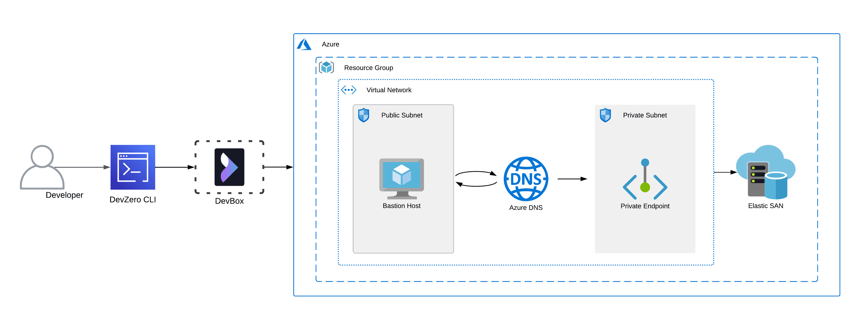Select the Resource Group label
This screenshot has width=868, height=310.
369,68
